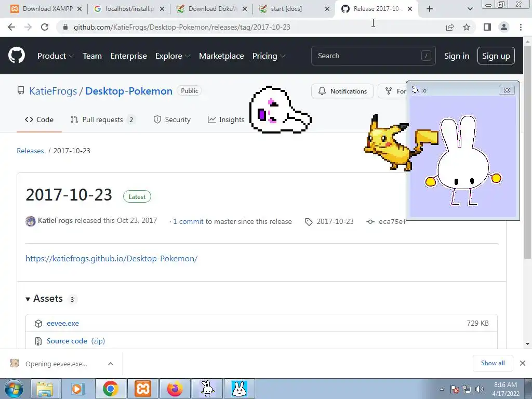532x399 pixels.
Task: Expand eevee.exe download options chevron
Action: click(x=111, y=364)
